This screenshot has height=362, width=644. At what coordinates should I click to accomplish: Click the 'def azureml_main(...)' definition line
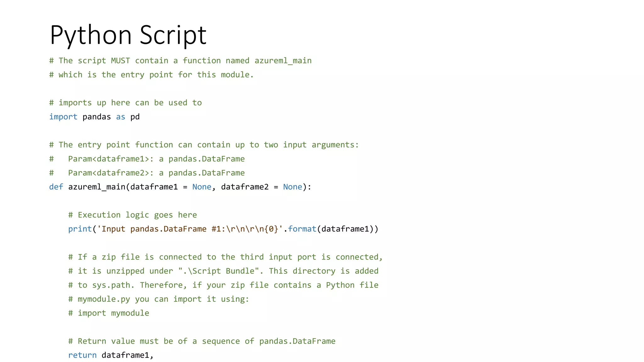pyautogui.click(x=180, y=187)
